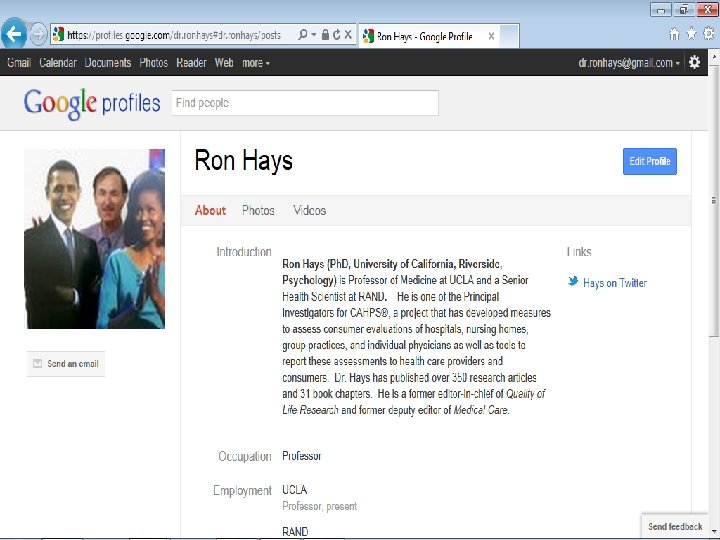Image resolution: width=720 pixels, height=540 pixels.
Task: Click the stop loading X in address bar
Action: [348, 35]
